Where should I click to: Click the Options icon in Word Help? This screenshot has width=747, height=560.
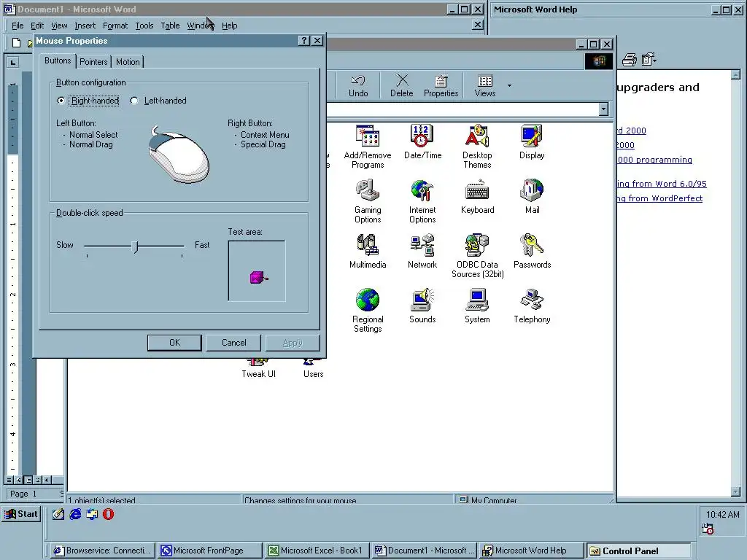click(649, 60)
